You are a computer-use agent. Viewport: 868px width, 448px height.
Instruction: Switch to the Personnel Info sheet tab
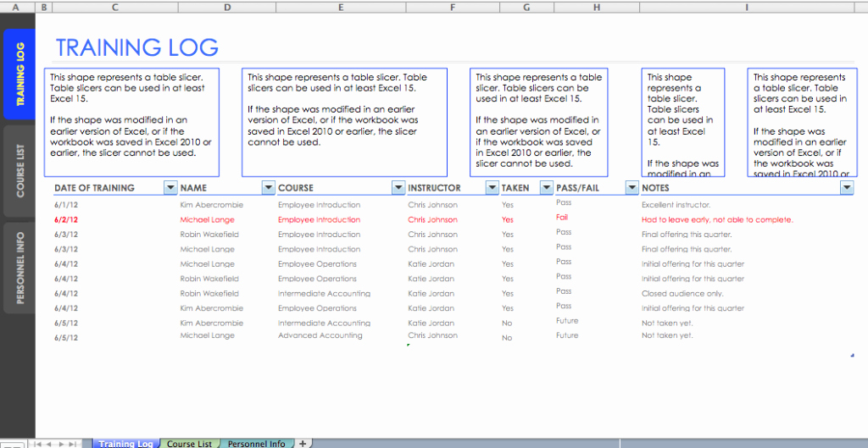click(x=256, y=444)
